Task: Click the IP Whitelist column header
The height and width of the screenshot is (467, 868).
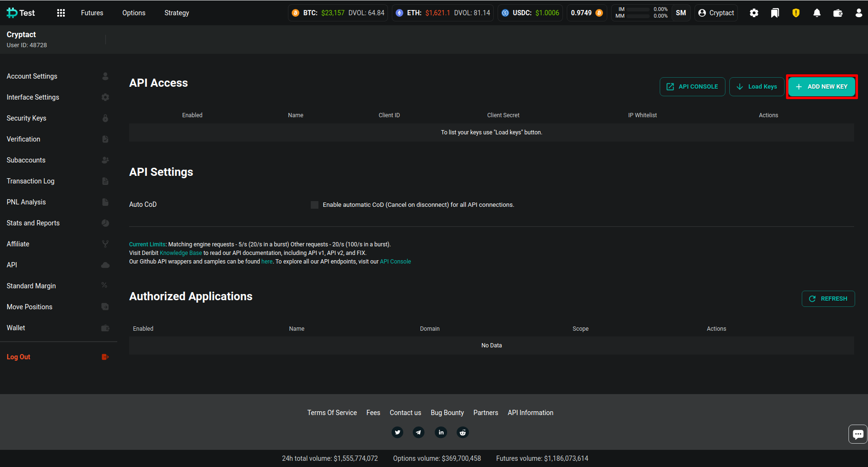Action: click(x=643, y=115)
